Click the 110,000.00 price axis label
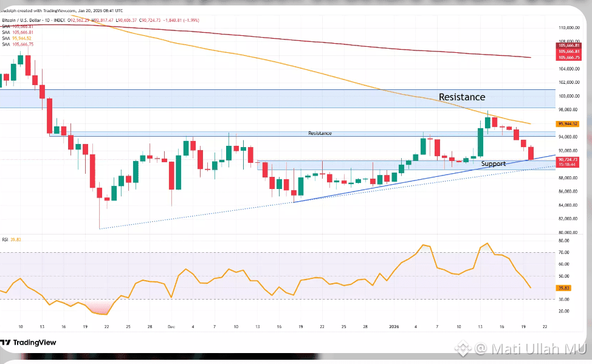This screenshot has height=364, width=592. 569,28
